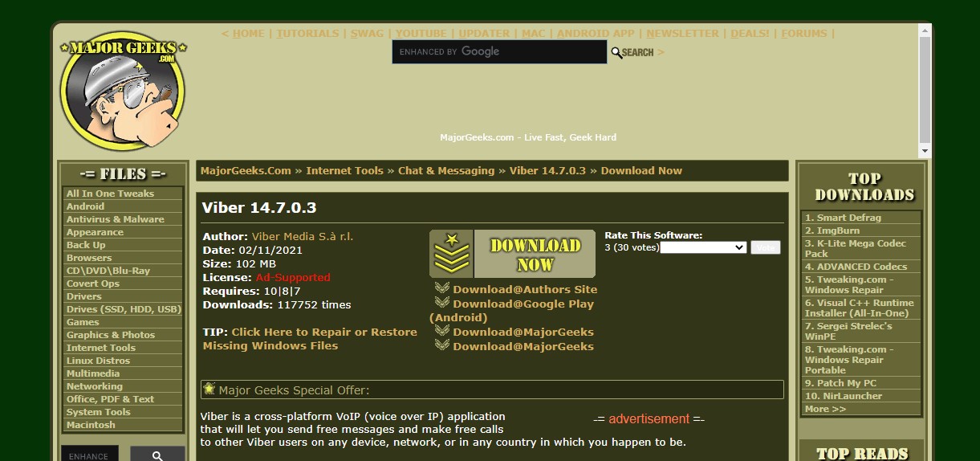Click the Repair or Restore Missing Windows Files tip
980x461 pixels.
(310, 339)
